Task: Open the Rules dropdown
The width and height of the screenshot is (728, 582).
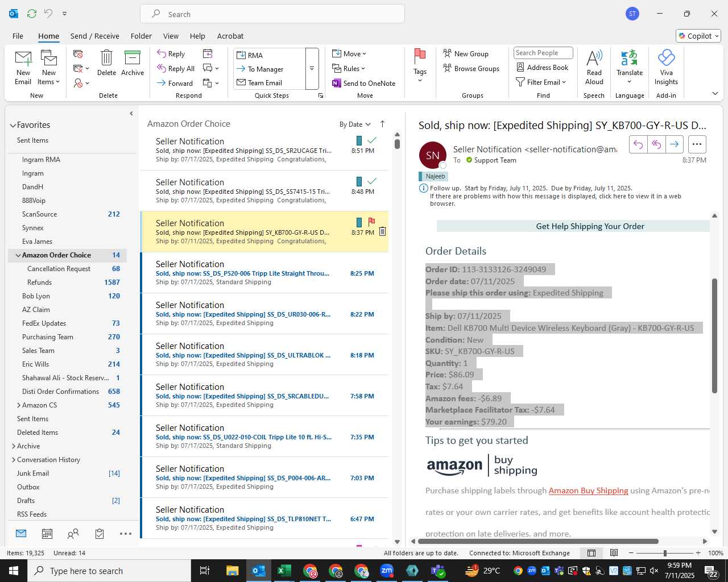Action: tap(349, 69)
